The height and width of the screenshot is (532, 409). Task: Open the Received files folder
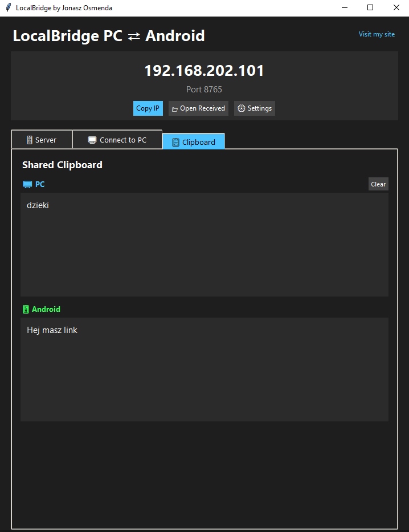pos(198,108)
